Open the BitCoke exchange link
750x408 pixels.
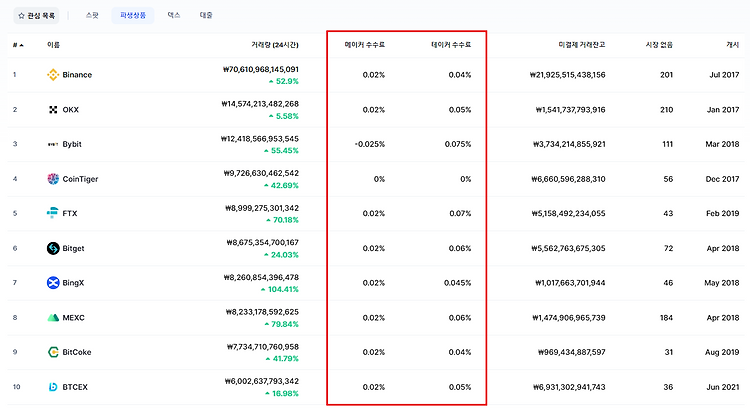77,352
